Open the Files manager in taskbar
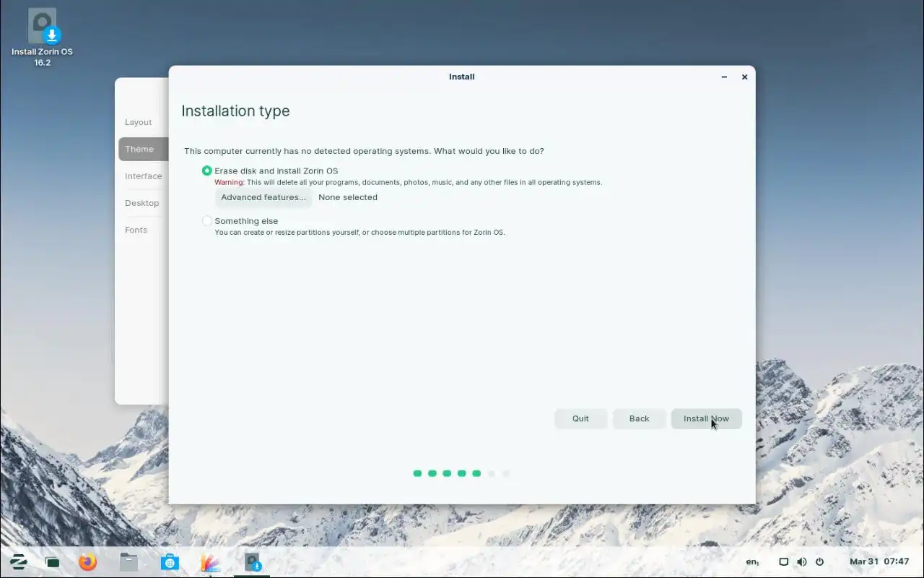This screenshot has width=924, height=578. (128, 562)
